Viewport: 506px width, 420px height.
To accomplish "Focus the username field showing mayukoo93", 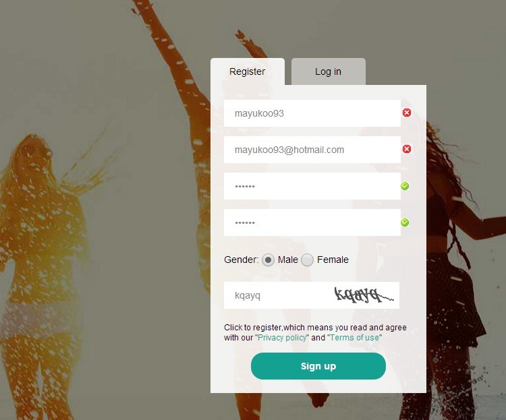I will 312,113.
